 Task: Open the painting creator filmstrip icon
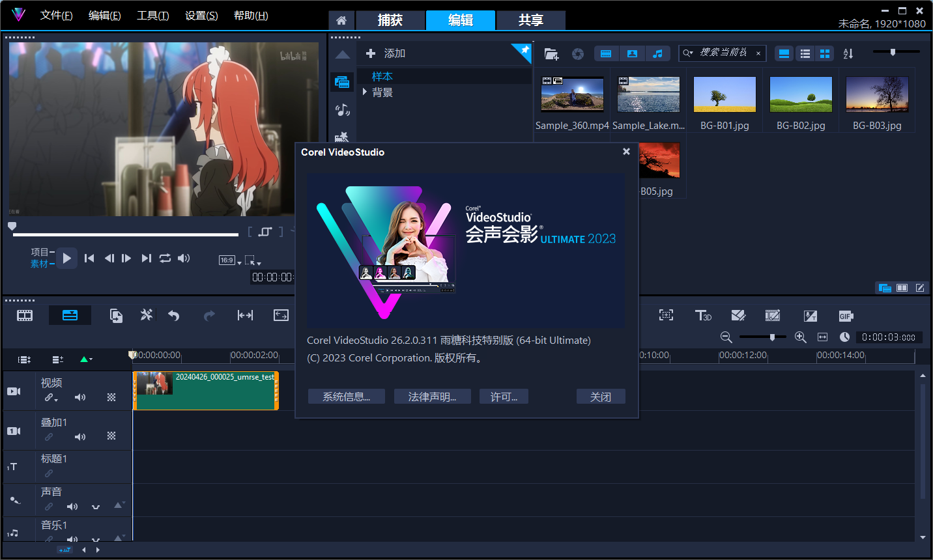(773, 316)
